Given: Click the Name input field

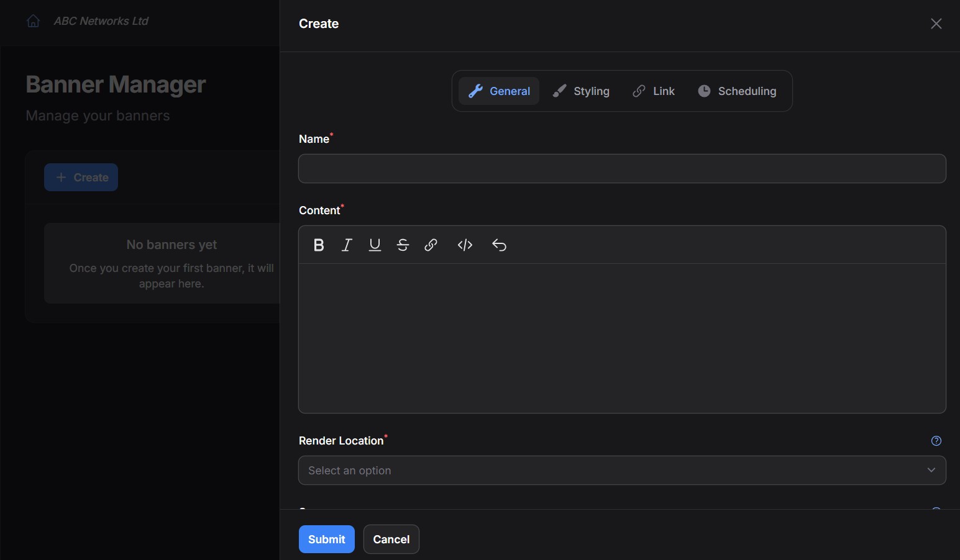Looking at the screenshot, I should 621,169.
